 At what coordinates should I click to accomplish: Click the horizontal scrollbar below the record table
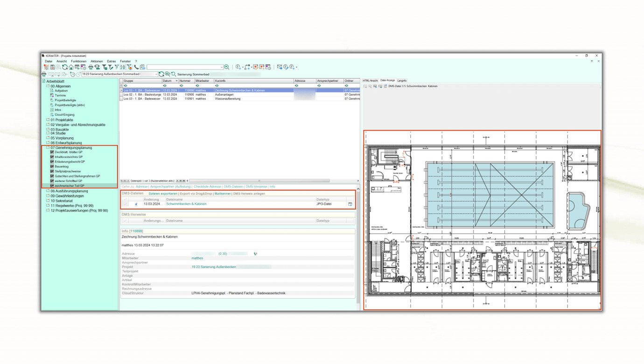[x=259, y=181]
